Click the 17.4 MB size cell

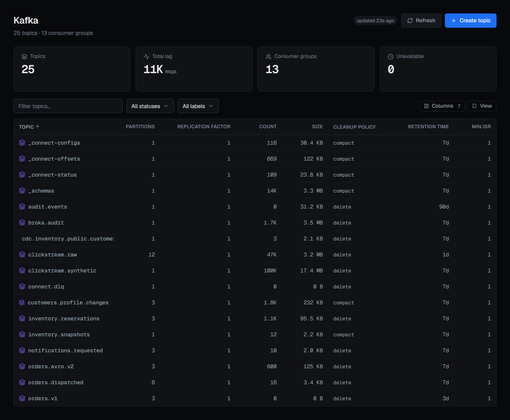click(x=312, y=271)
